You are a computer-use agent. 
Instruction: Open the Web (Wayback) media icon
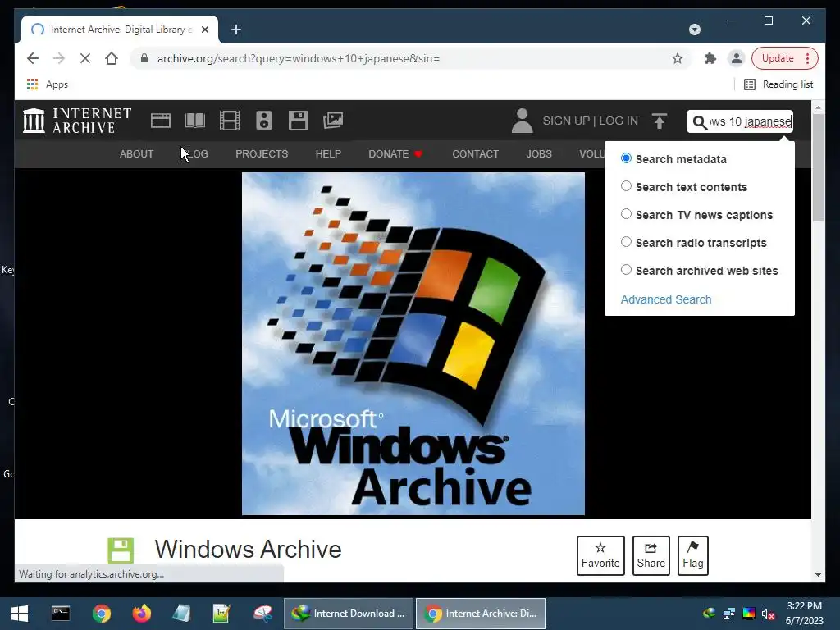(160, 121)
